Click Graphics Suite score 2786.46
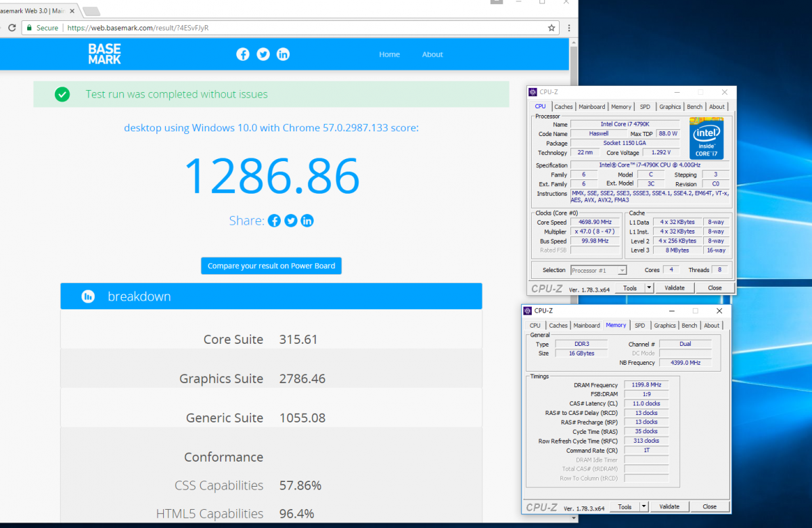The image size is (812, 528). [x=302, y=378]
